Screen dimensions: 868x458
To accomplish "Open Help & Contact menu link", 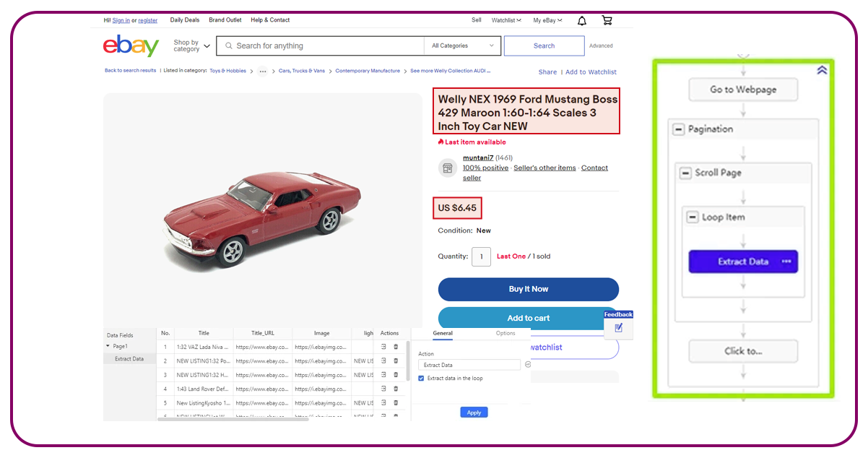I will 270,20.
